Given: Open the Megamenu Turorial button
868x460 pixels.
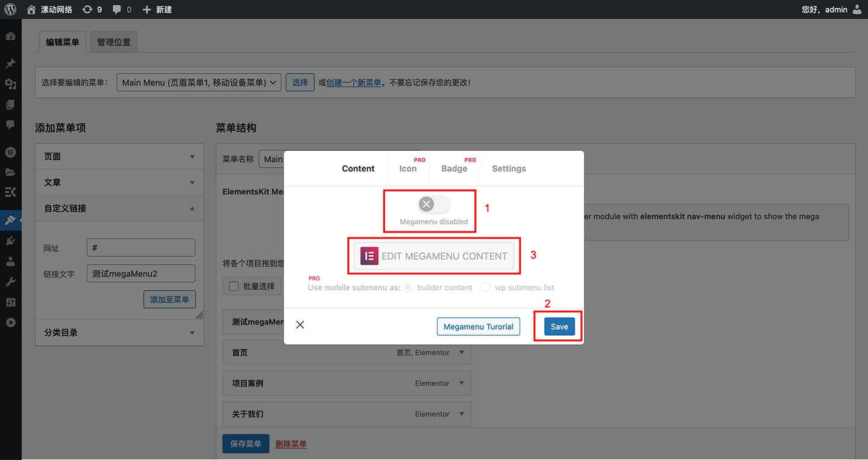Looking at the screenshot, I should tap(479, 327).
